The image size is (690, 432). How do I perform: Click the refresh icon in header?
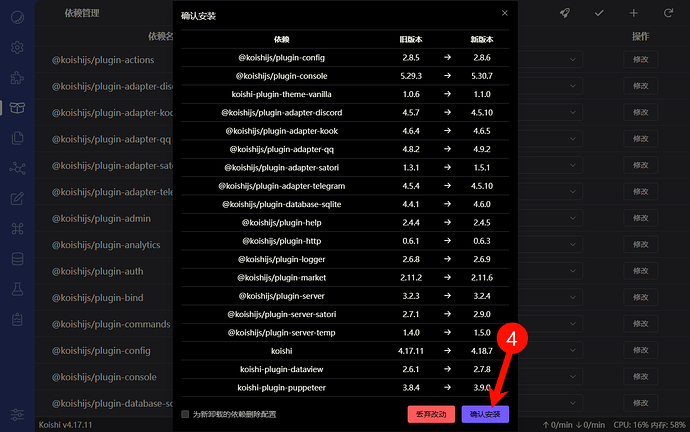pyautogui.click(x=668, y=13)
